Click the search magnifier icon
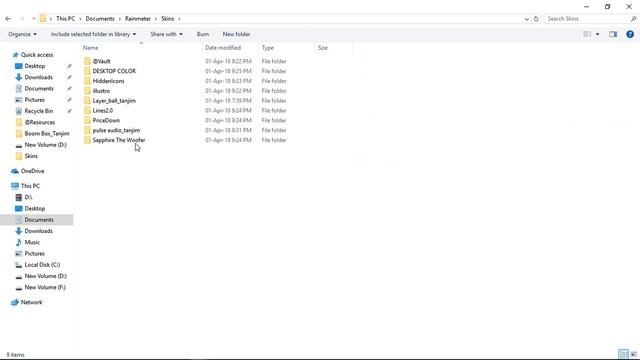640x360 pixels. tap(633, 19)
